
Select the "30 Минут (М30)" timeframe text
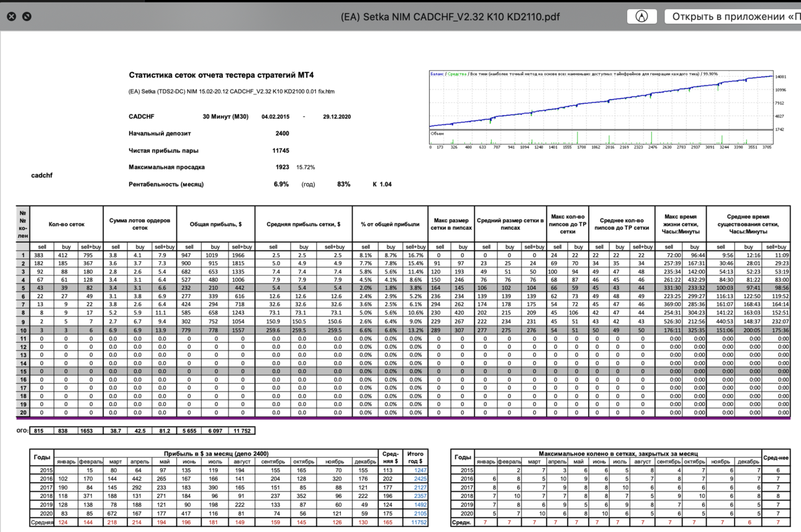click(x=225, y=116)
